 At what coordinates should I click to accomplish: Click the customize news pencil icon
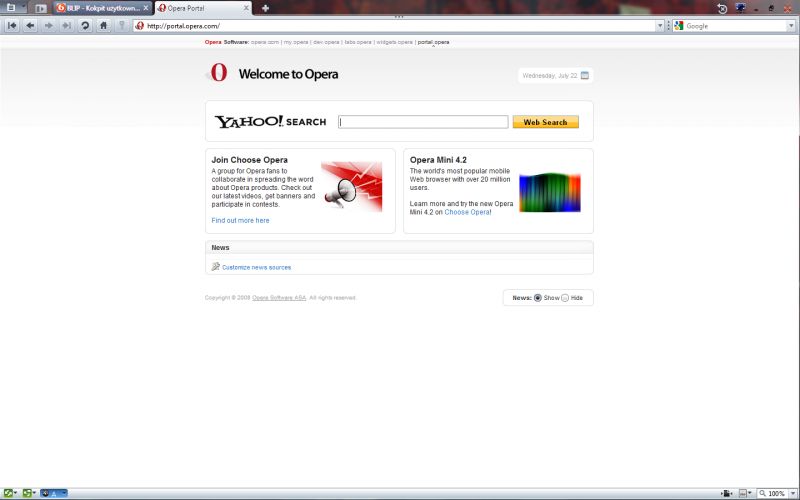pyautogui.click(x=215, y=266)
